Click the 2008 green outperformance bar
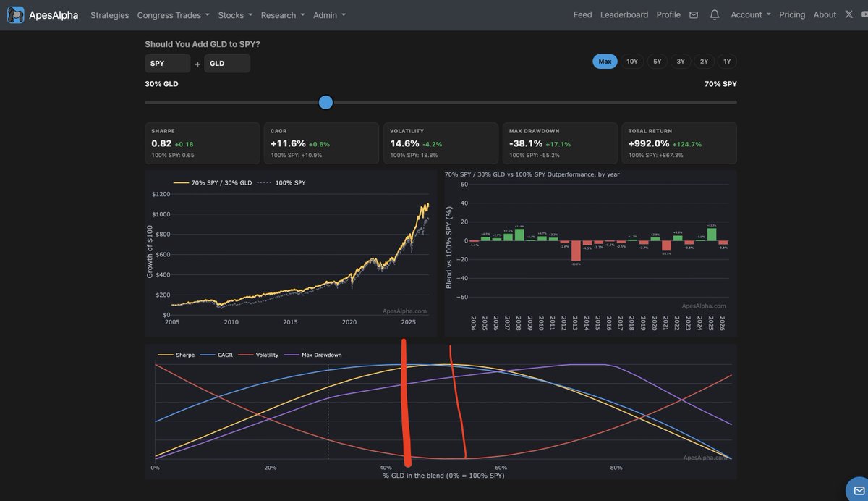The height and width of the screenshot is (501, 868). point(519,235)
